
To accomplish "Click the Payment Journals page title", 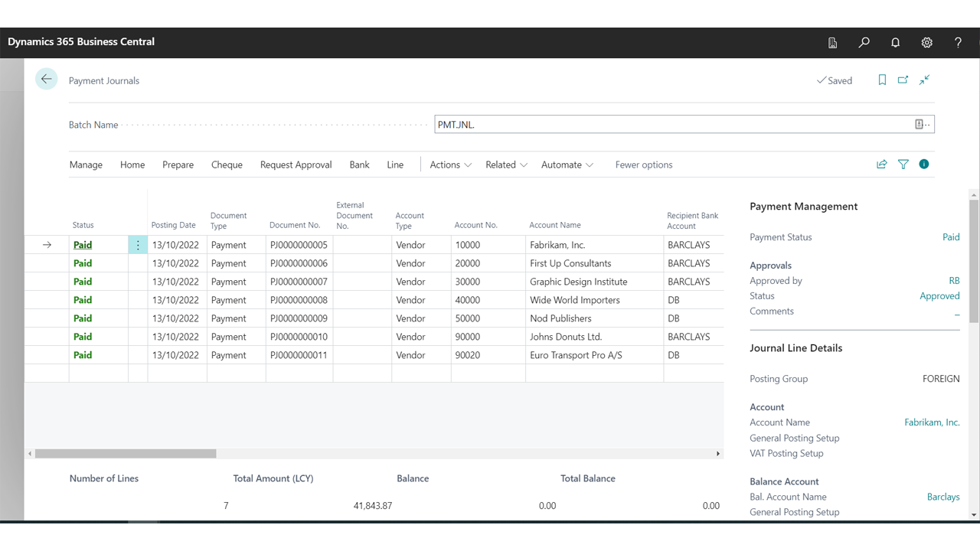I will tap(104, 80).
